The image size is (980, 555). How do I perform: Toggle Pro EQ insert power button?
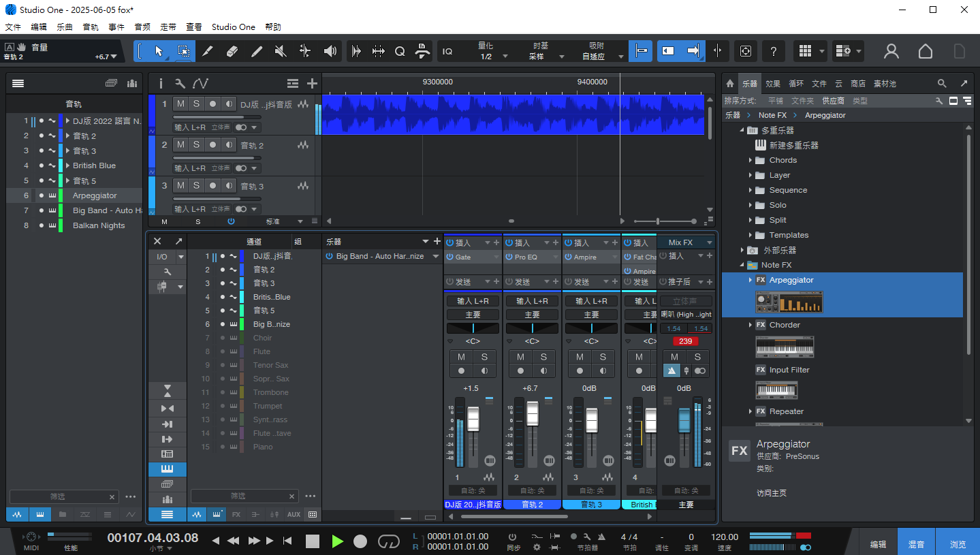coord(509,257)
